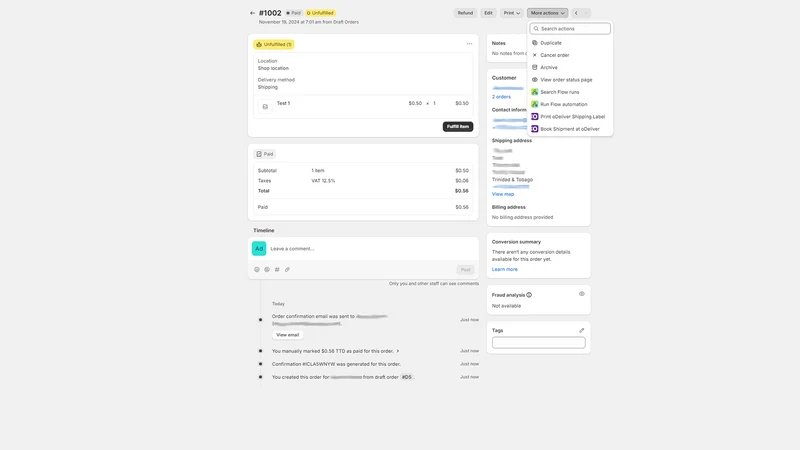Attach a file with the paperclip icon

coord(287,269)
